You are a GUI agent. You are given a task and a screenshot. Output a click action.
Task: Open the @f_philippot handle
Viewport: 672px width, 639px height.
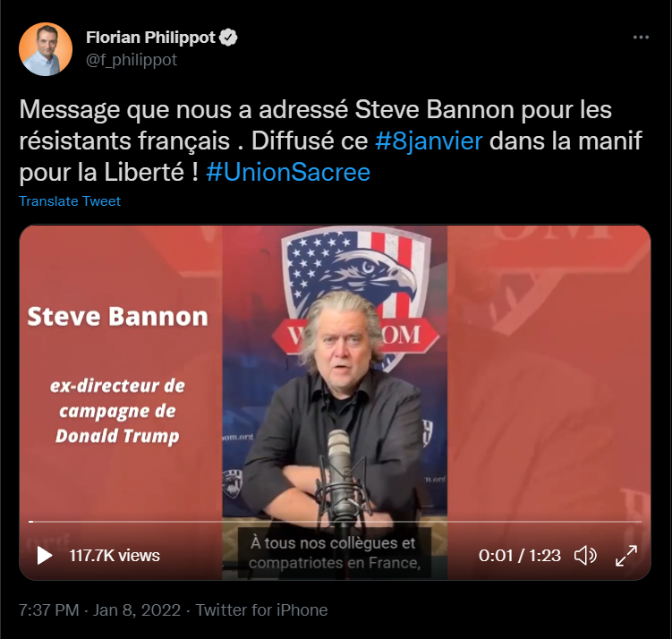[x=132, y=60]
